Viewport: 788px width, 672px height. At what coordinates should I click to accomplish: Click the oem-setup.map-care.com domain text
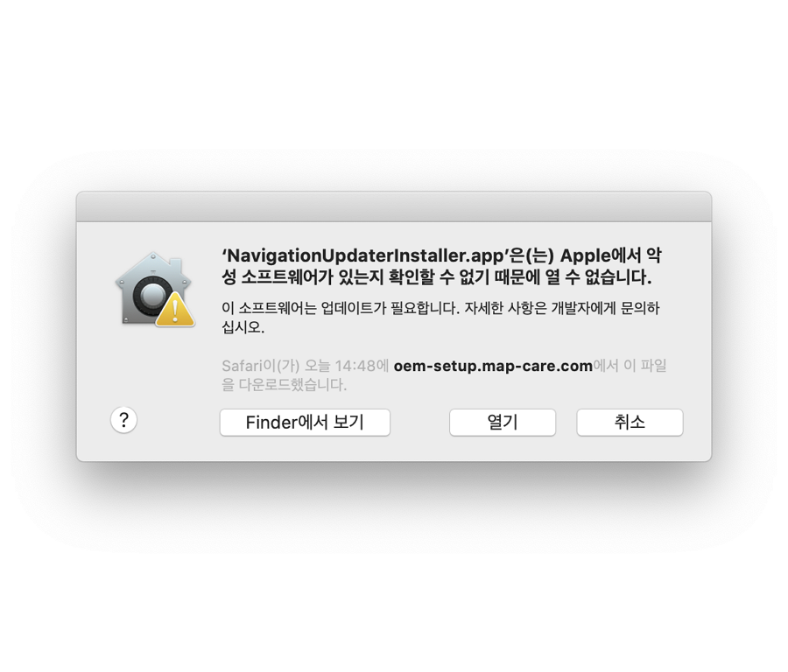click(493, 366)
